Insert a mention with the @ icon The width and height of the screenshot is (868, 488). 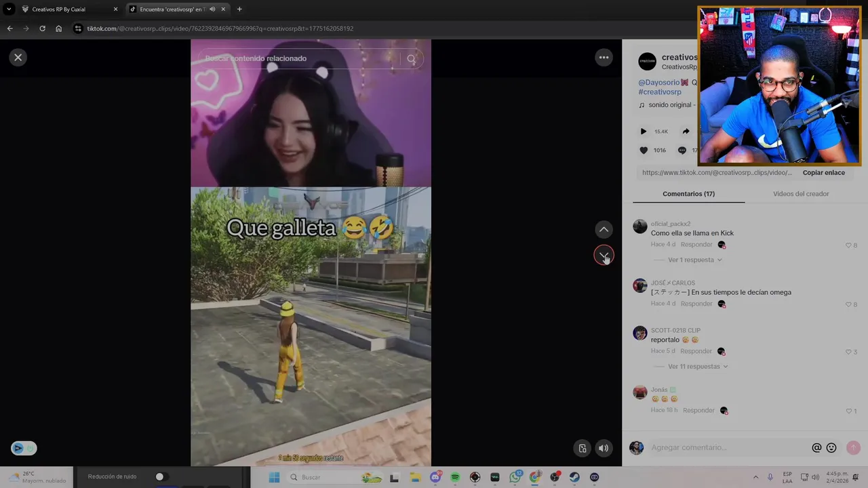tap(816, 448)
